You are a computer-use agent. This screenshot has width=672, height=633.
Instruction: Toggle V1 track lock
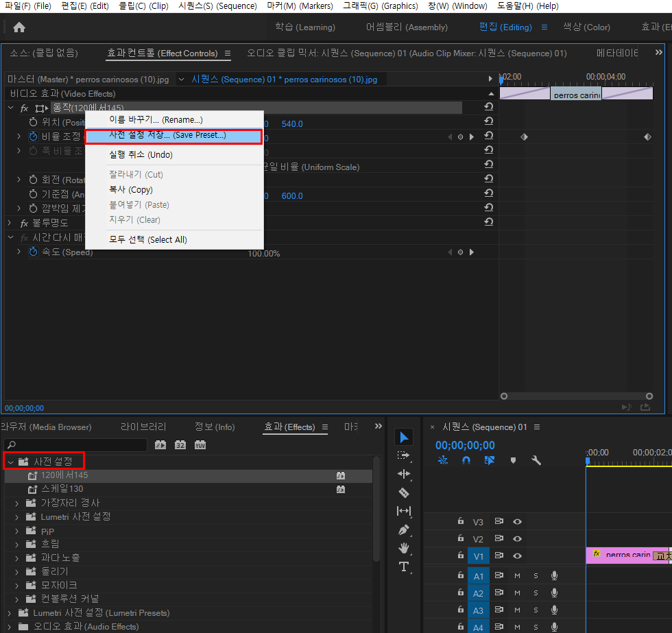[461, 556]
